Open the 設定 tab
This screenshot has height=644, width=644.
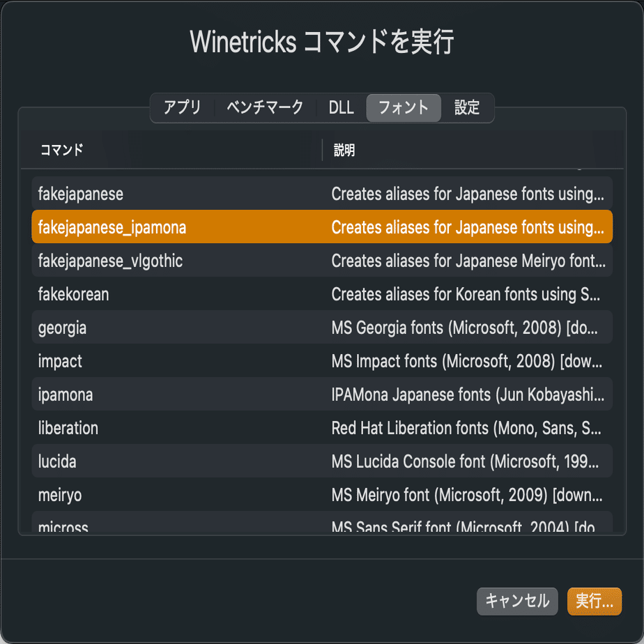(x=467, y=108)
